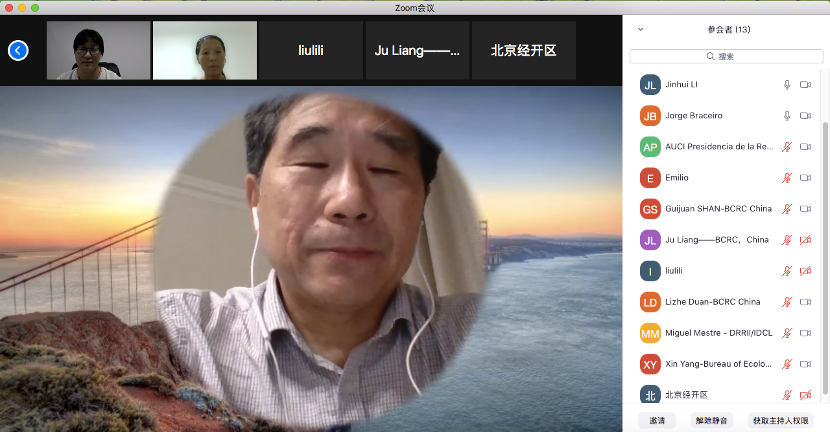Go back to previous video thumbnails page
This screenshot has height=432, width=830.
pos(18,51)
